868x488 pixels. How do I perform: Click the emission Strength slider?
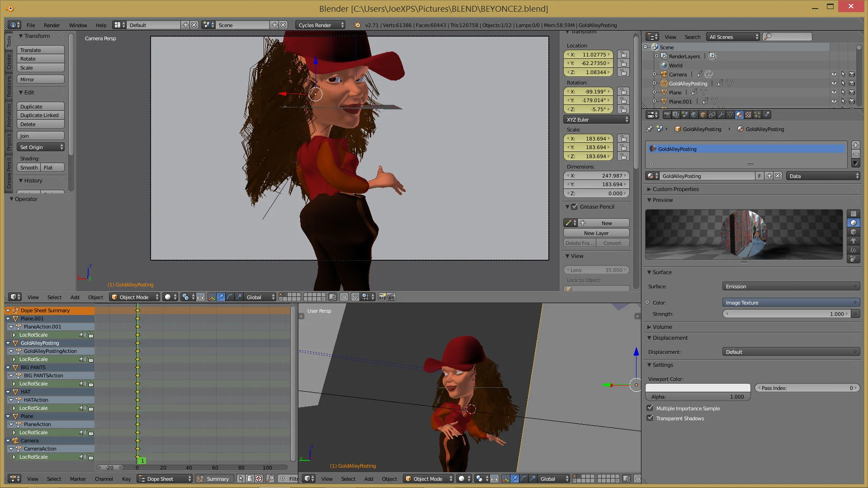(786, 314)
